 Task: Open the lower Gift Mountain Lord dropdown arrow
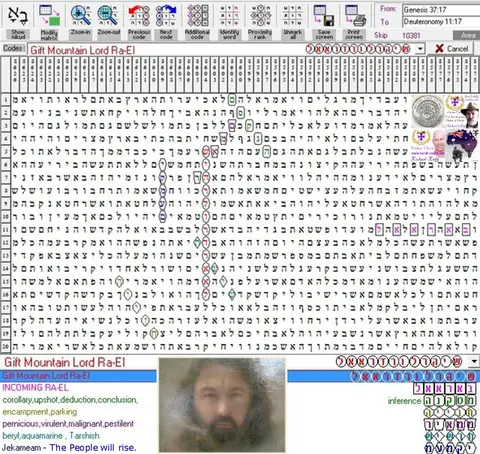tap(474, 361)
